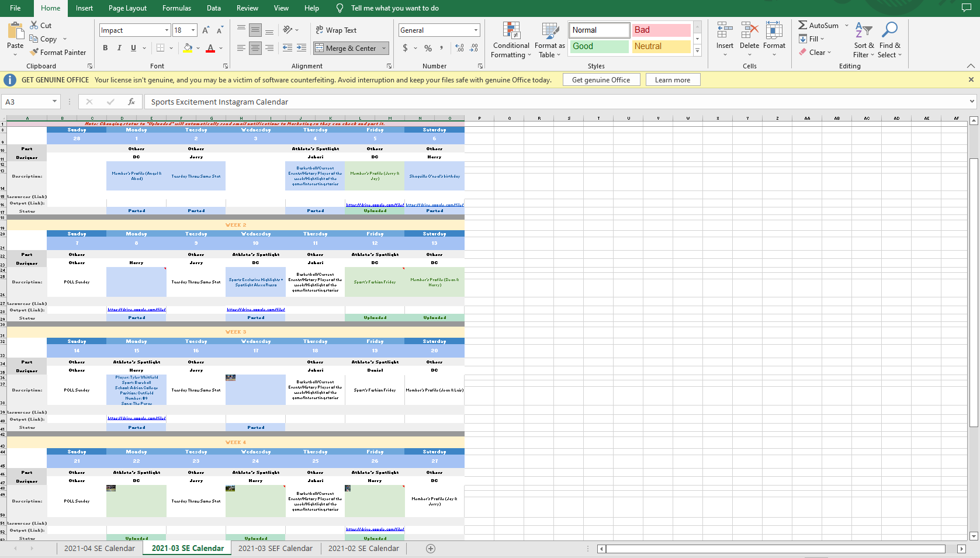Open the comments icon at top right

[967, 8]
